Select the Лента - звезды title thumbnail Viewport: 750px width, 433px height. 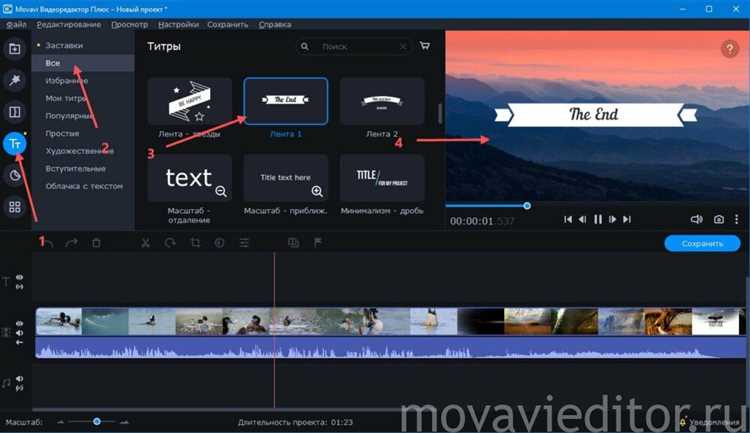tap(190, 101)
